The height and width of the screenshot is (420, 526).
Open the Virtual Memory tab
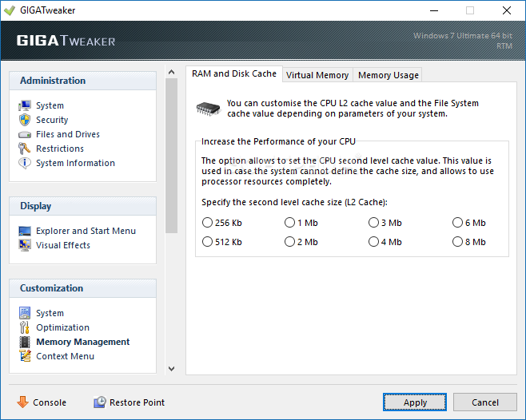tap(317, 75)
